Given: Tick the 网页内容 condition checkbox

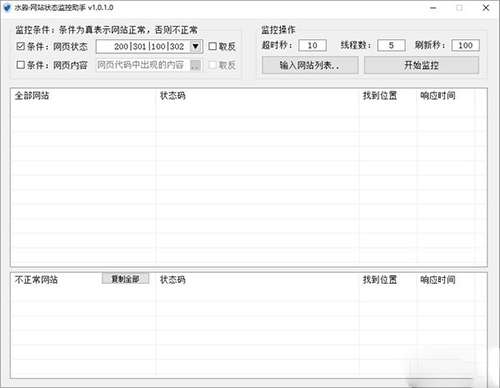Looking at the screenshot, I should coord(21,65).
